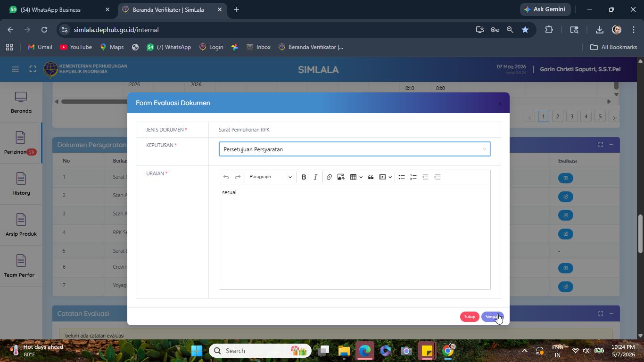This screenshot has height=362, width=644.
Task: Insert a link using the editor toolbar
Action: (x=329, y=177)
